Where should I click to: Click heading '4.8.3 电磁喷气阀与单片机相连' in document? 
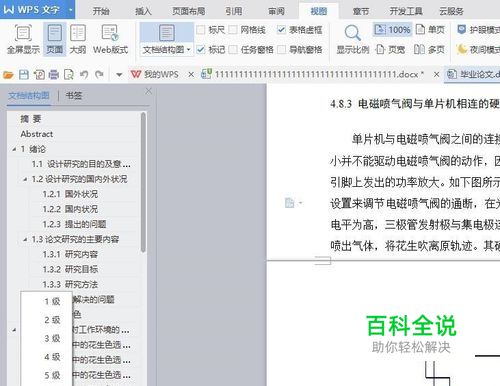click(415, 104)
